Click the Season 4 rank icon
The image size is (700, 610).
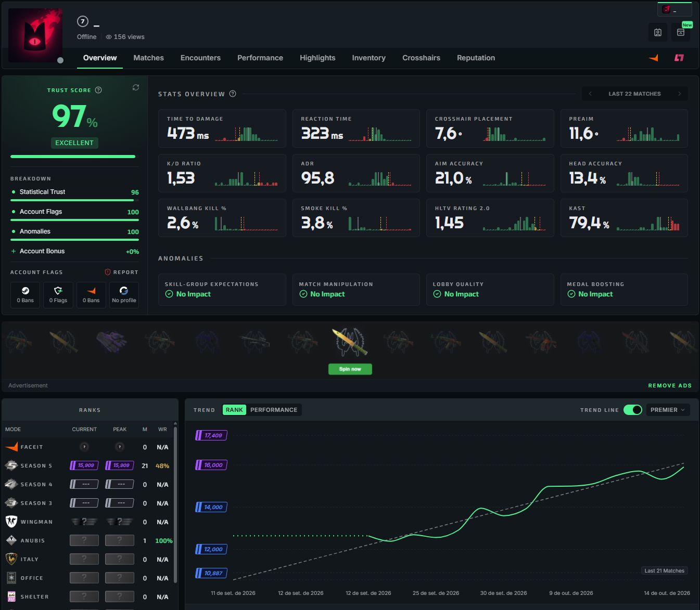[x=11, y=484]
